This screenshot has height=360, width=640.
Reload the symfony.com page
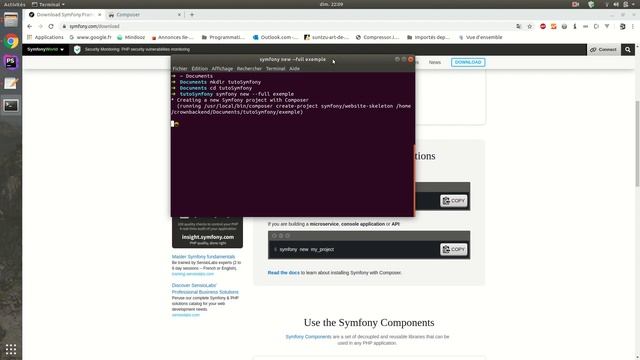(51, 26)
